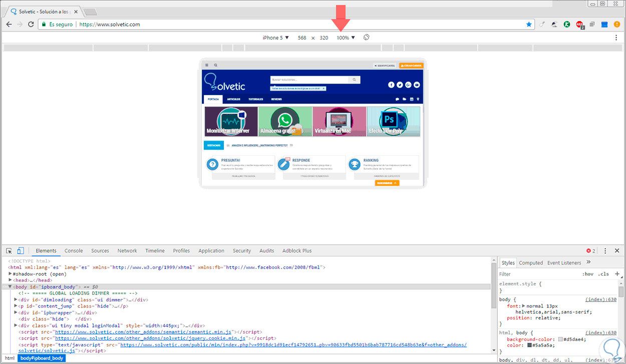Open device toolbar three-dot options menu

[x=616, y=38]
